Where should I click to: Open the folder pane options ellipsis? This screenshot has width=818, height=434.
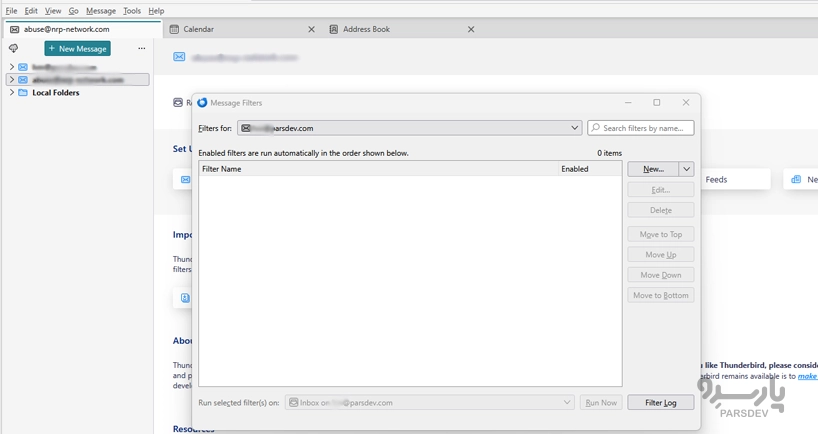141,48
